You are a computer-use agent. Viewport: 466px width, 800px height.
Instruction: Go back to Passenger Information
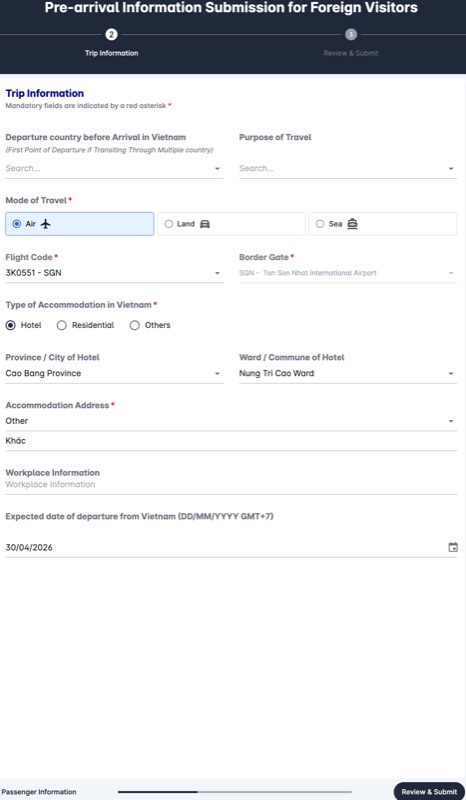(39, 792)
